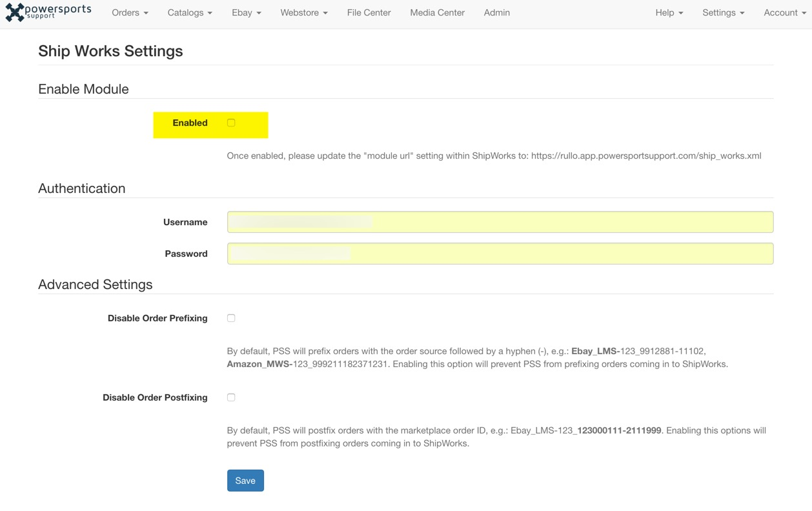Screen dimensions: 812x511
Task: Click the Ship Works Settings heading
Action: (110, 51)
